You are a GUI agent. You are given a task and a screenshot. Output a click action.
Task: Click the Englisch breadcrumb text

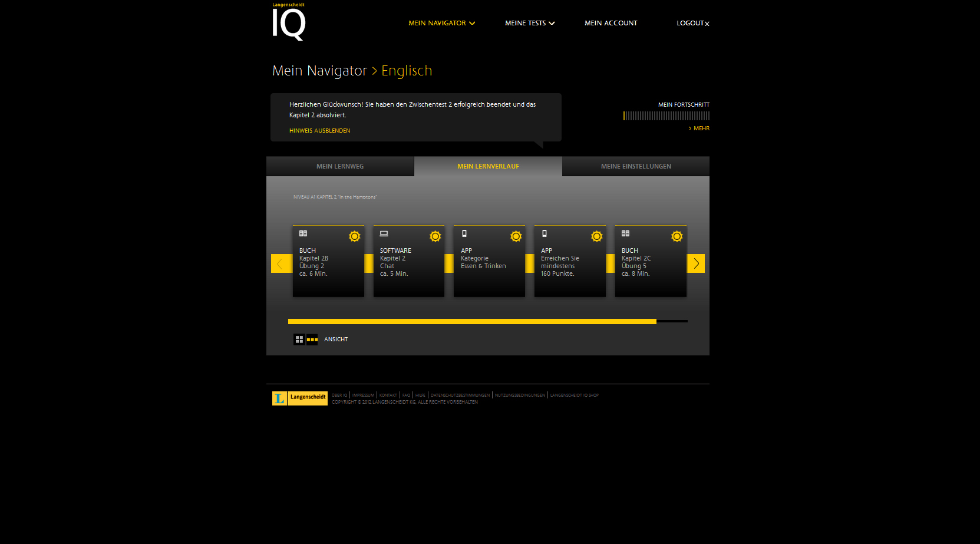[407, 71]
